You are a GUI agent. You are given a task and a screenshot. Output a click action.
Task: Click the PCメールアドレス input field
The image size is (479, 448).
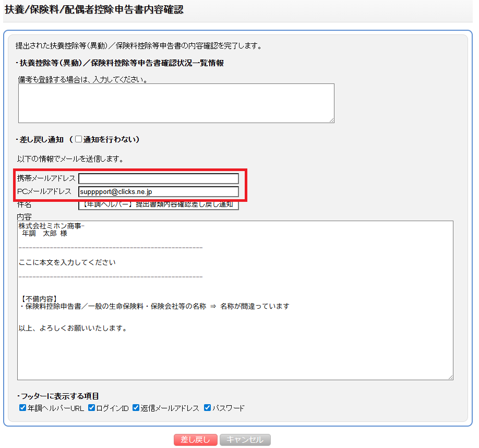click(x=159, y=192)
